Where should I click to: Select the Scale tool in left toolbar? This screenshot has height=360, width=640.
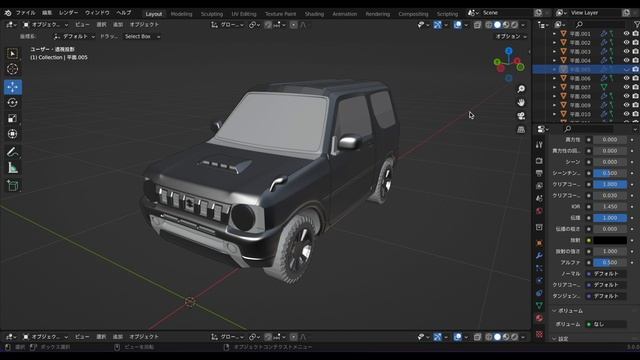(13, 118)
